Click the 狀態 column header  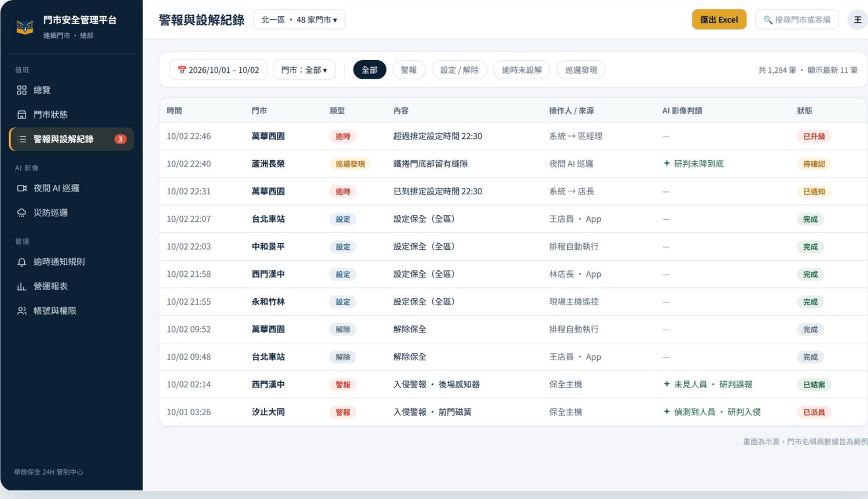[804, 110]
